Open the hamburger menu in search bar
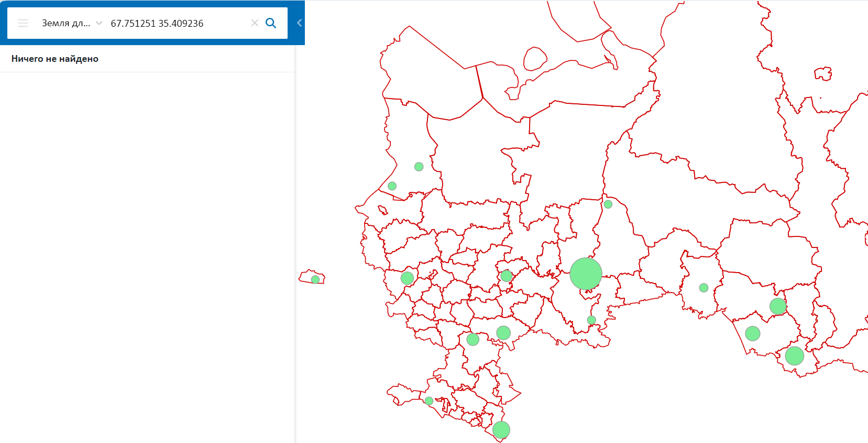Viewport: 868px width, 443px height. click(x=23, y=23)
